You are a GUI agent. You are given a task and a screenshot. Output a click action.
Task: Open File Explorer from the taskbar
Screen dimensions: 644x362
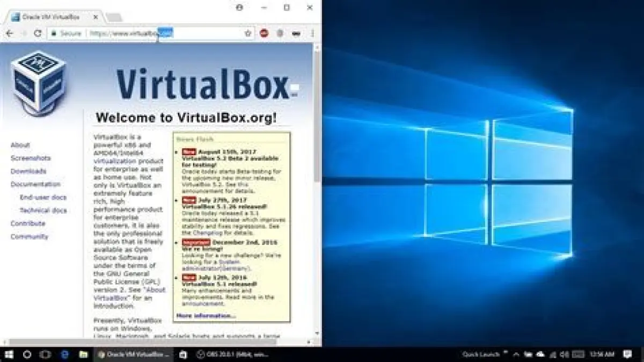click(83, 354)
